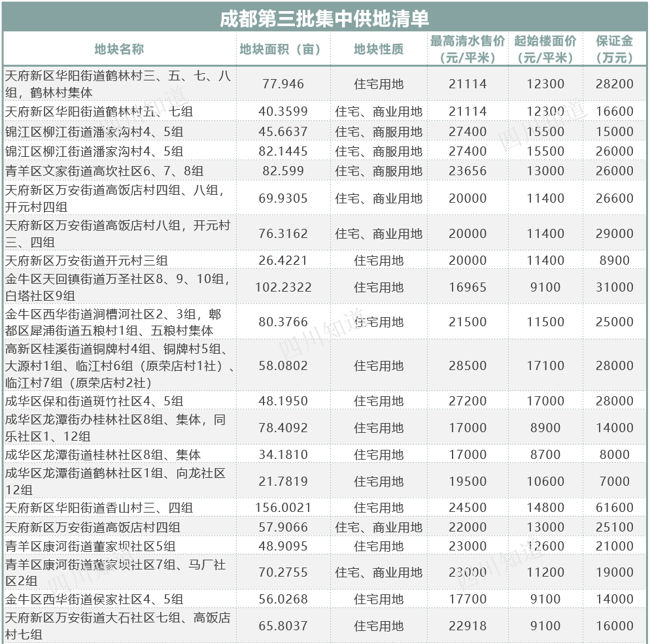
Task: Click floor price 17100
Action: tap(545, 365)
